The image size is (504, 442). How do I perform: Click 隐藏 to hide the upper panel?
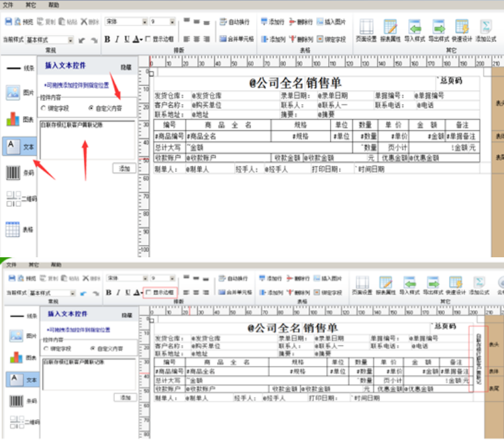125,67
